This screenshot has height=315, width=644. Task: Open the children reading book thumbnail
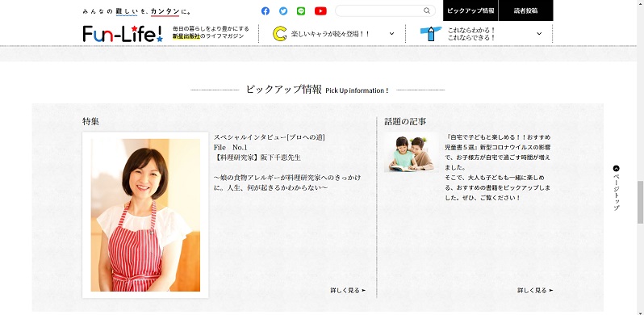click(x=411, y=152)
